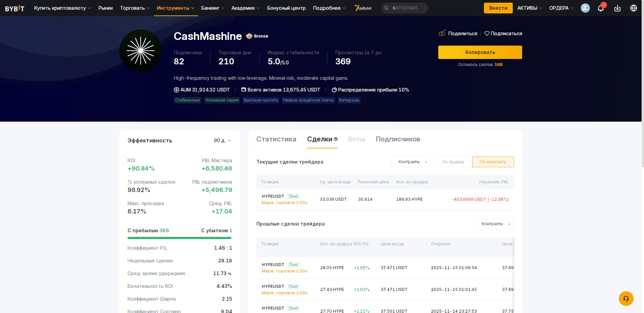Viewport: 644px width, 313px height.
Task: Click the Bronze badge icon
Action: [249, 36]
